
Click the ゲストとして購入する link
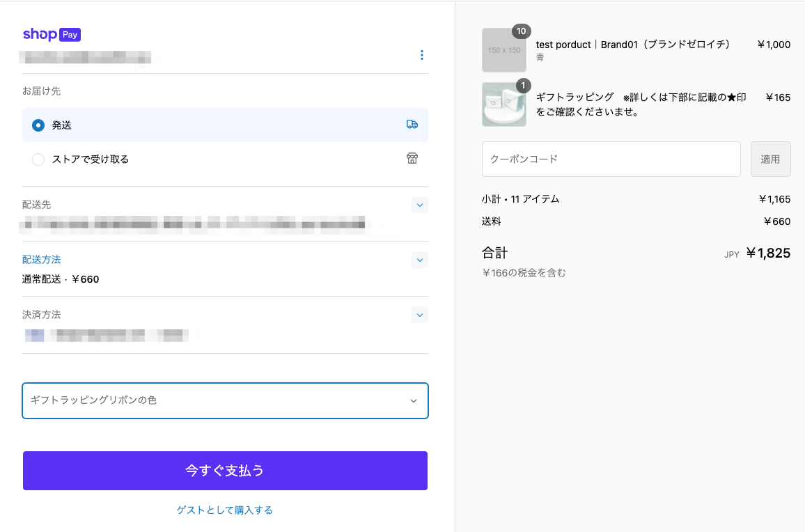click(225, 510)
